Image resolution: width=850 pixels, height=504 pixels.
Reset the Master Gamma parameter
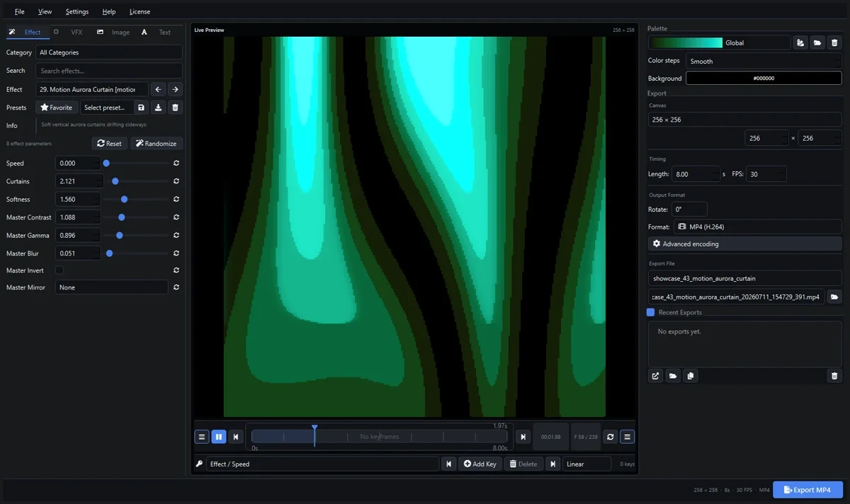(176, 235)
